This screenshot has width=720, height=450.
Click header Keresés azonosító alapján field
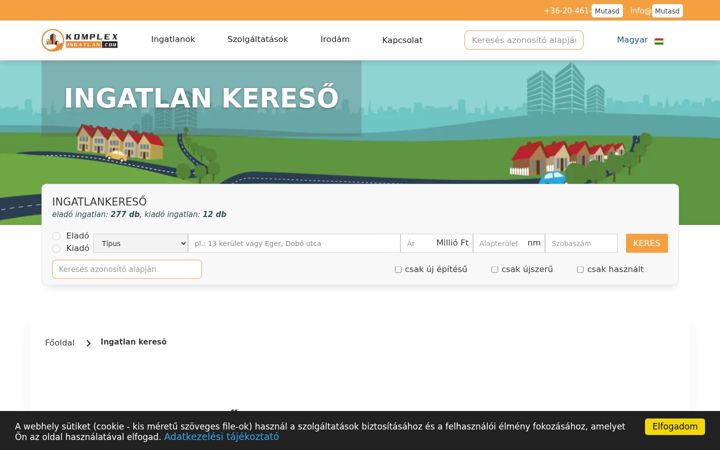click(x=524, y=40)
